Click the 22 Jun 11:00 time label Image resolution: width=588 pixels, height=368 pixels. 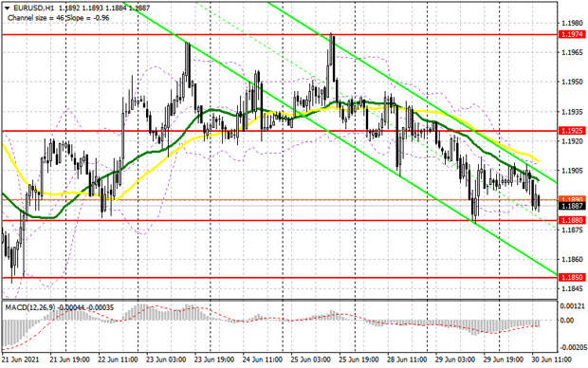[x=118, y=359]
